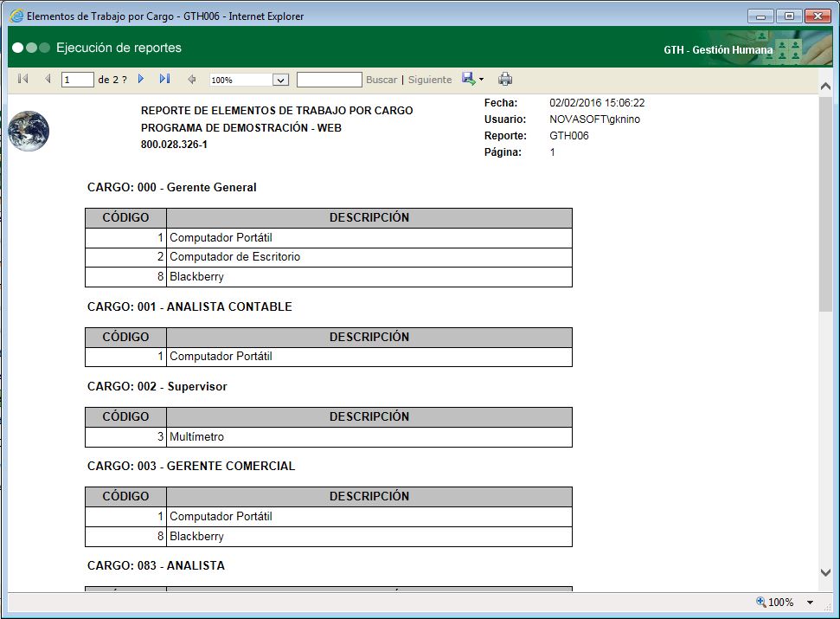Image resolution: width=840 pixels, height=619 pixels.
Task: Print the GTH006 report
Action: click(505, 79)
